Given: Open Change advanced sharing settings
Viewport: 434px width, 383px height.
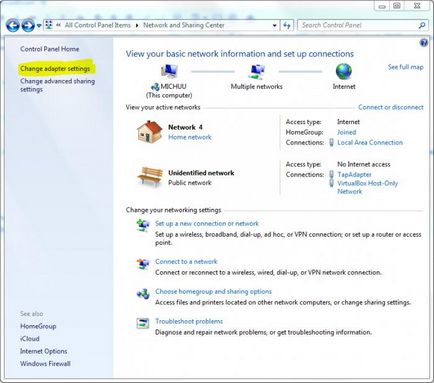Looking at the screenshot, I should [57, 85].
